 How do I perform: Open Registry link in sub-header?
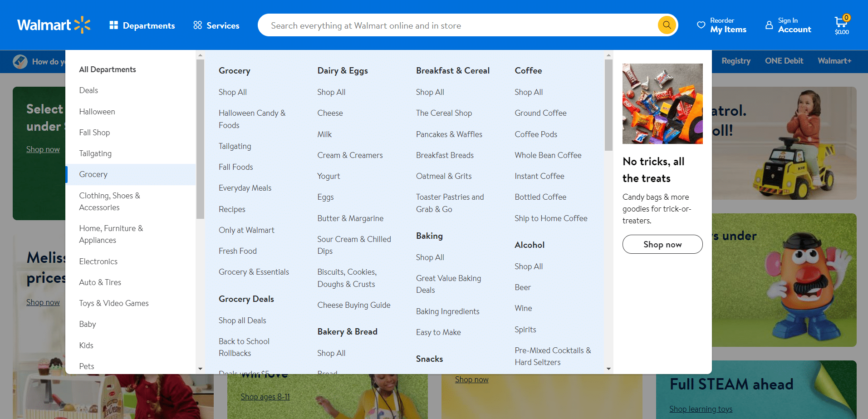point(736,61)
